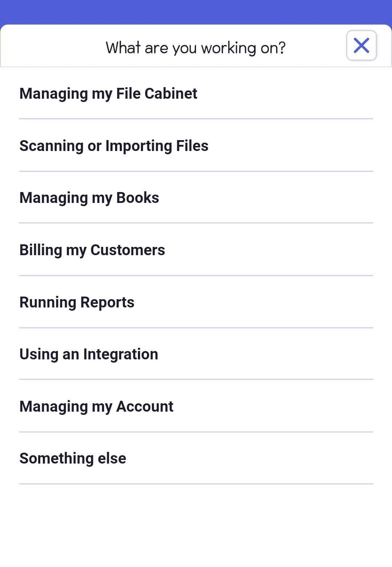Choose Scanning or Importing Files
This screenshot has height=567, width=392.
coord(196,146)
